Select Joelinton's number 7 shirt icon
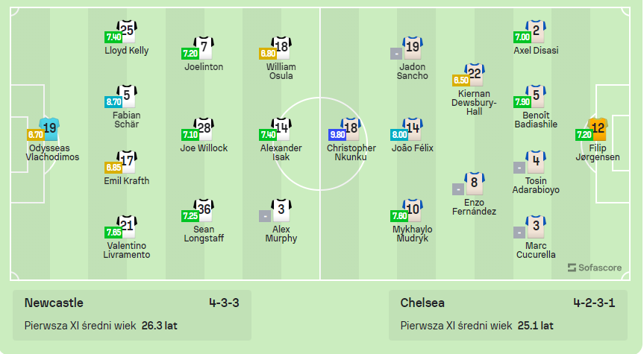 click(x=204, y=47)
